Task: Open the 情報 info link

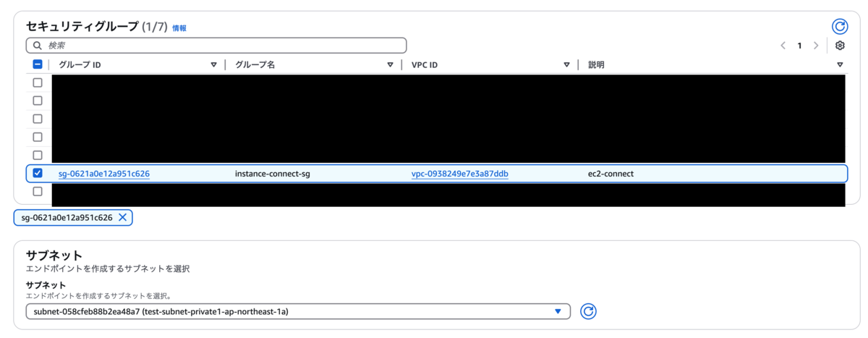Action: [x=179, y=28]
